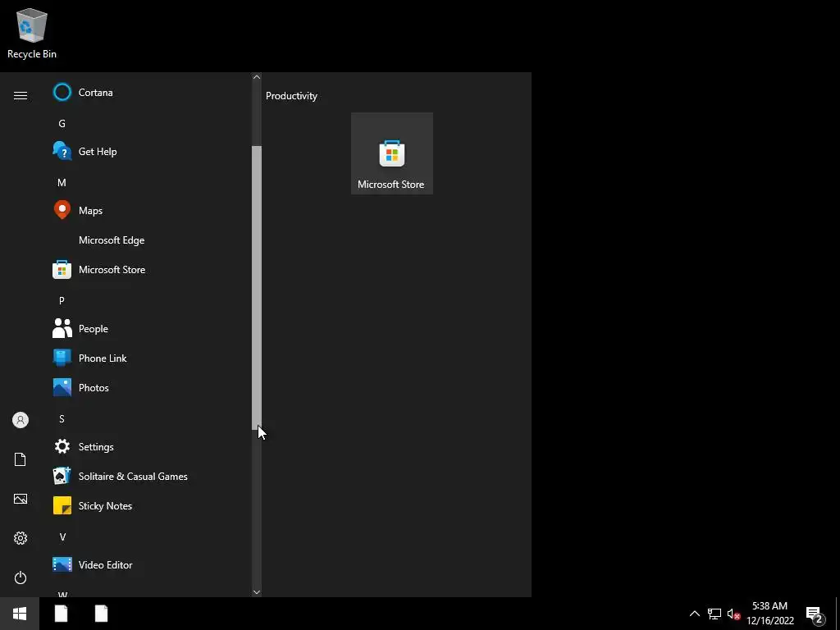Viewport: 840px width, 630px height.
Task: Open Documents from the Start sidebar
Action: (21, 459)
